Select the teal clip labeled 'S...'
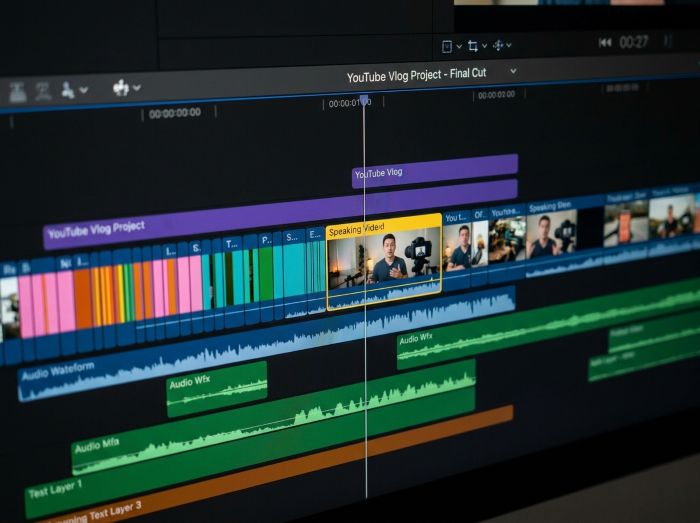 point(295,272)
